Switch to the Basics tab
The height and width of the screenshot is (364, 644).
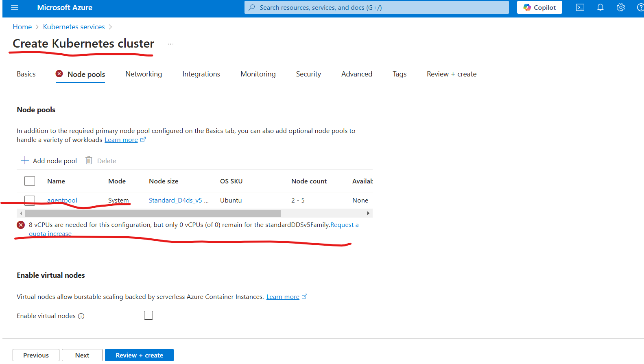(26, 74)
